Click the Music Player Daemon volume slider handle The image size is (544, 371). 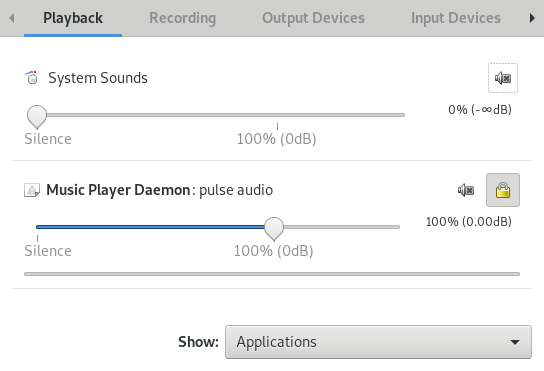(274, 229)
